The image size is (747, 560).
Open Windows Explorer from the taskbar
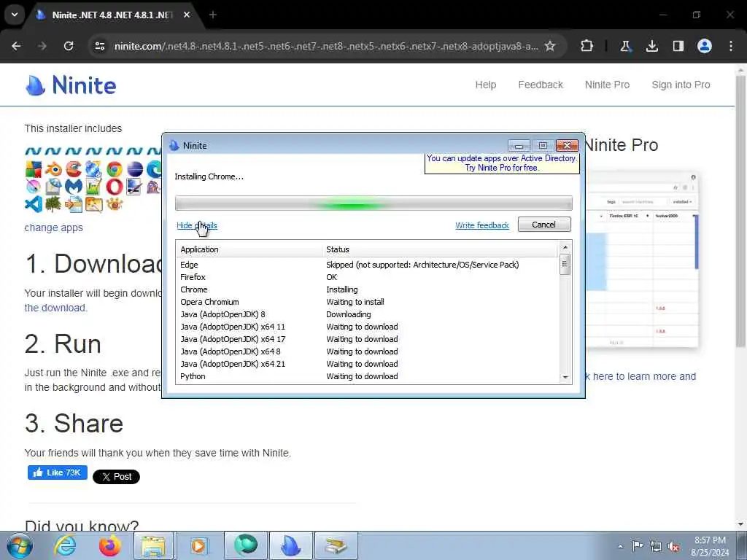tap(153, 545)
